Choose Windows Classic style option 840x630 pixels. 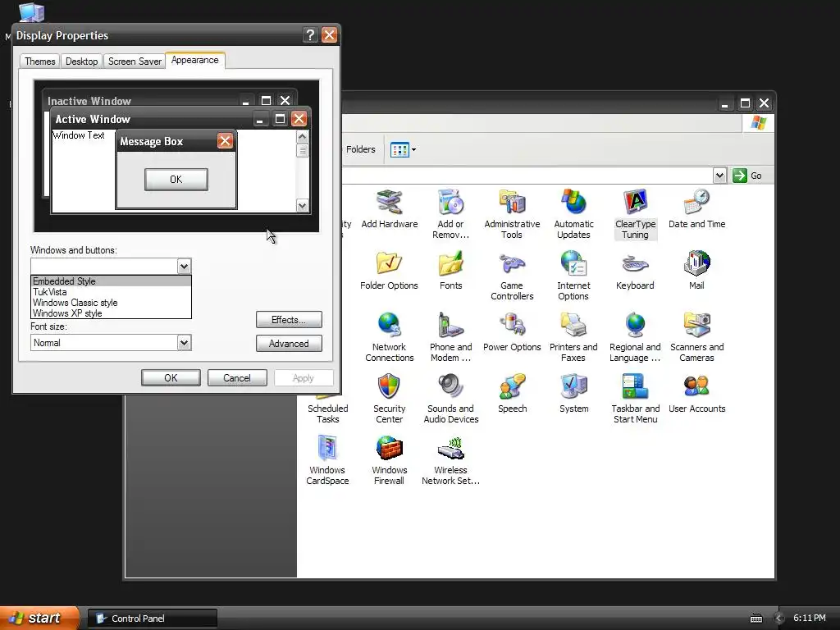point(111,303)
